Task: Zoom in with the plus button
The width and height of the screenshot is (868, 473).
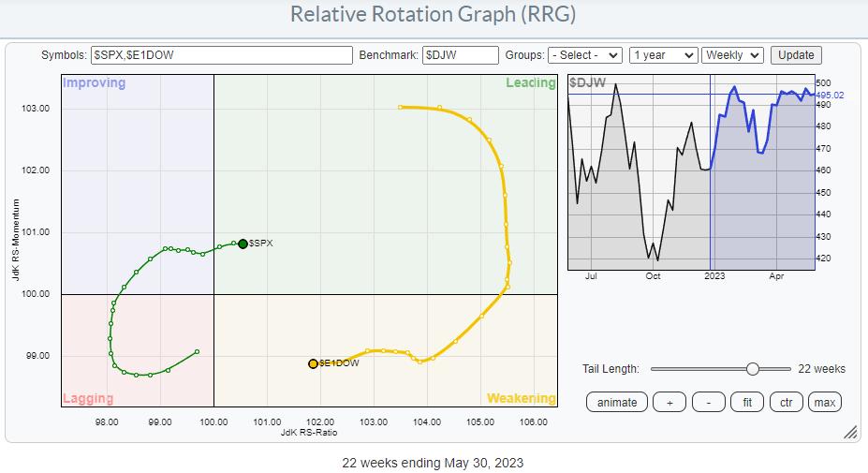Action: [669, 402]
